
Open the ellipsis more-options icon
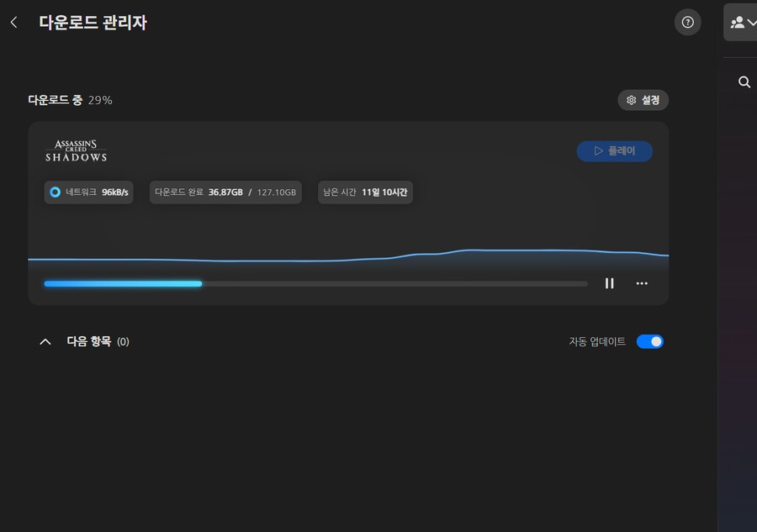(x=642, y=283)
